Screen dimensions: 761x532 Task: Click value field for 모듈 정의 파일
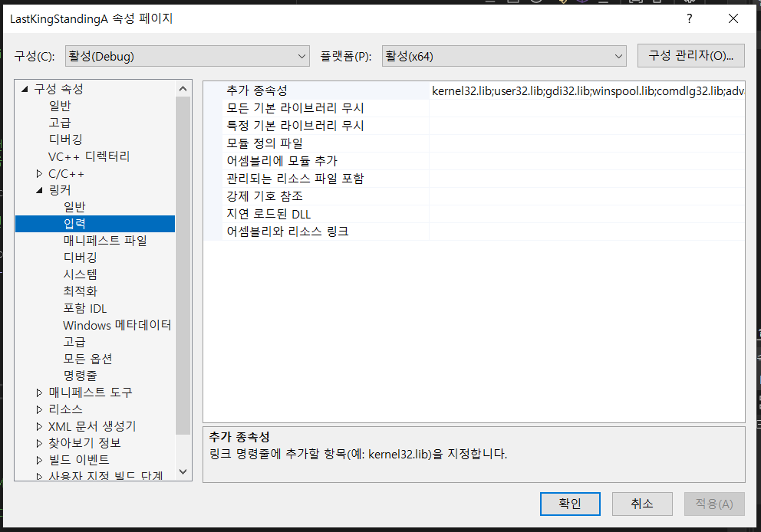coord(587,143)
